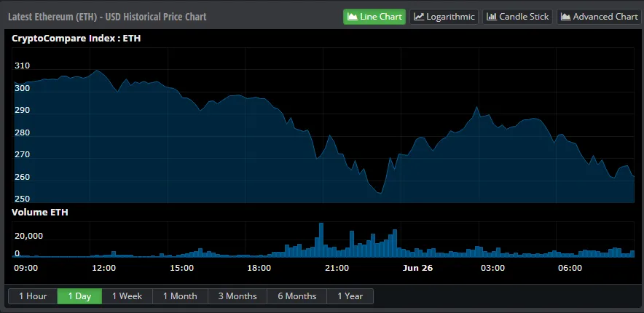Image resolution: width=644 pixels, height=313 pixels.
Task: Click the 18:00 time axis label
Action: click(259, 268)
